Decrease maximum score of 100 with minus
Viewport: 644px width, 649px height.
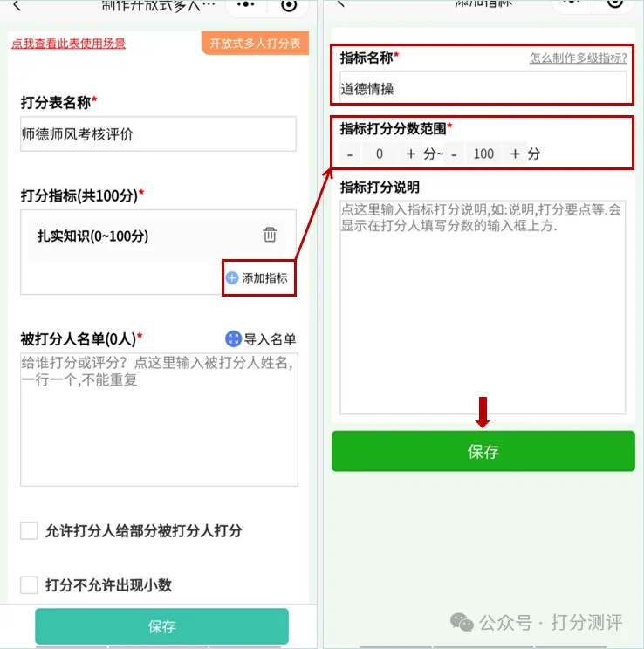pos(455,154)
